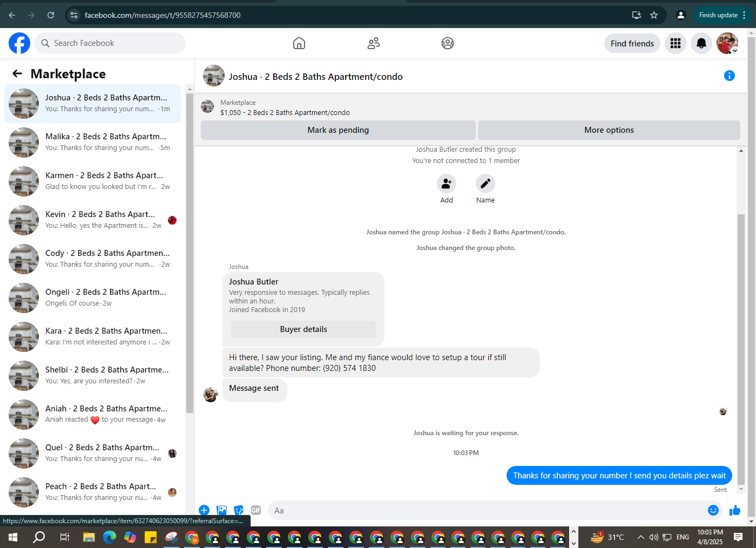Click the browser address bar URL

(x=163, y=15)
